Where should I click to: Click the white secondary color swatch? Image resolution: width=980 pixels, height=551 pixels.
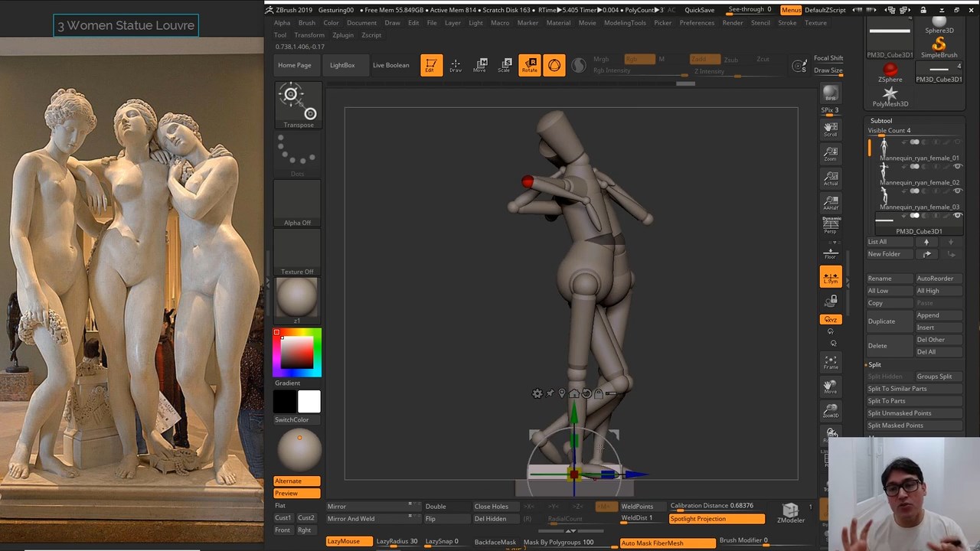click(309, 402)
